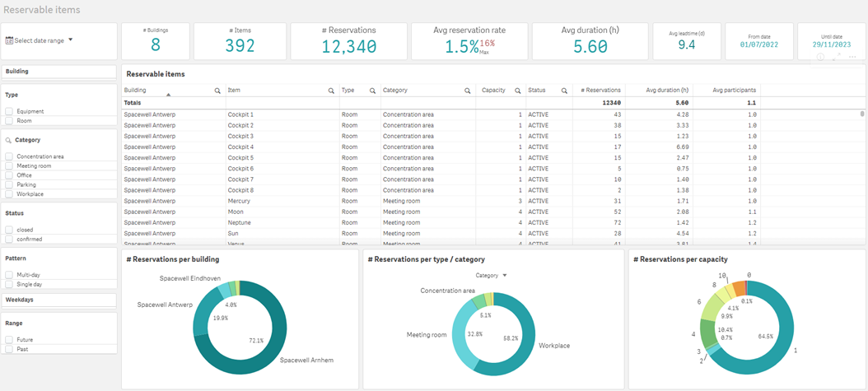Click the Avg duration KPI value 5.60
The width and height of the screenshot is (868, 391).
click(x=590, y=47)
